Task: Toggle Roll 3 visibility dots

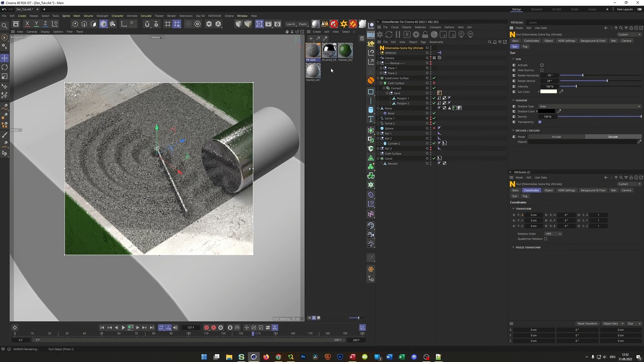Action: pos(431,148)
